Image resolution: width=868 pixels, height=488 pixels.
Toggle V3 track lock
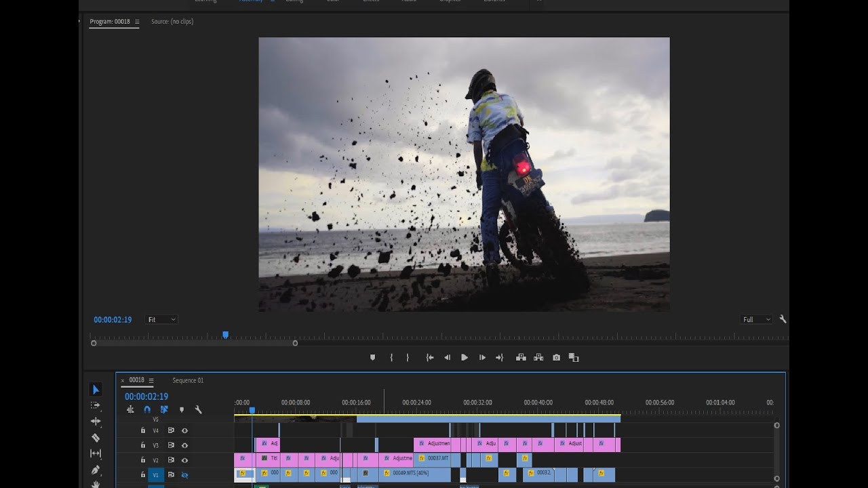click(142, 445)
